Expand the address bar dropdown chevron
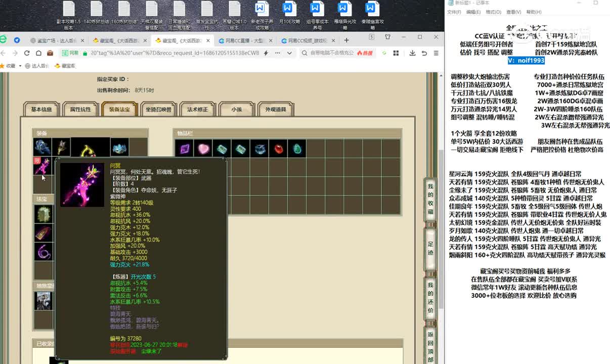This screenshot has width=610, height=364. point(290,53)
